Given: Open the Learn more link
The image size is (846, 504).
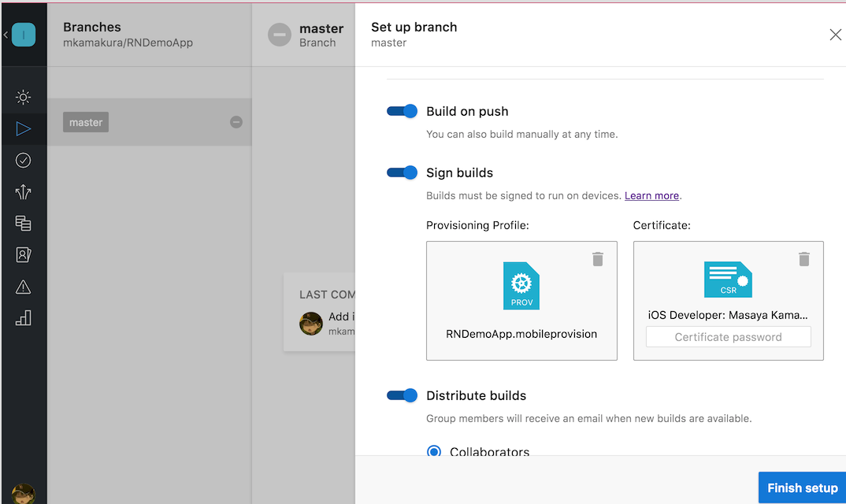Looking at the screenshot, I should [651, 195].
